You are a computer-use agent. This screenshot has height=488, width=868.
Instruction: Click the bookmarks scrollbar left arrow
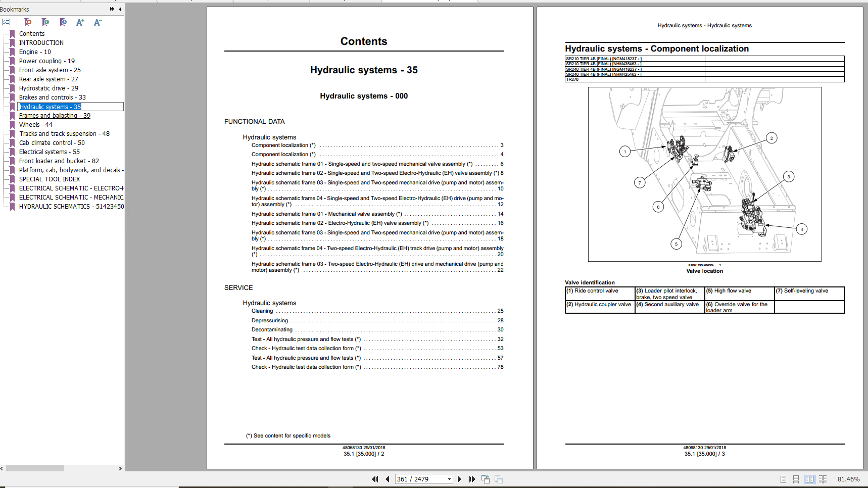click(2, 468)
